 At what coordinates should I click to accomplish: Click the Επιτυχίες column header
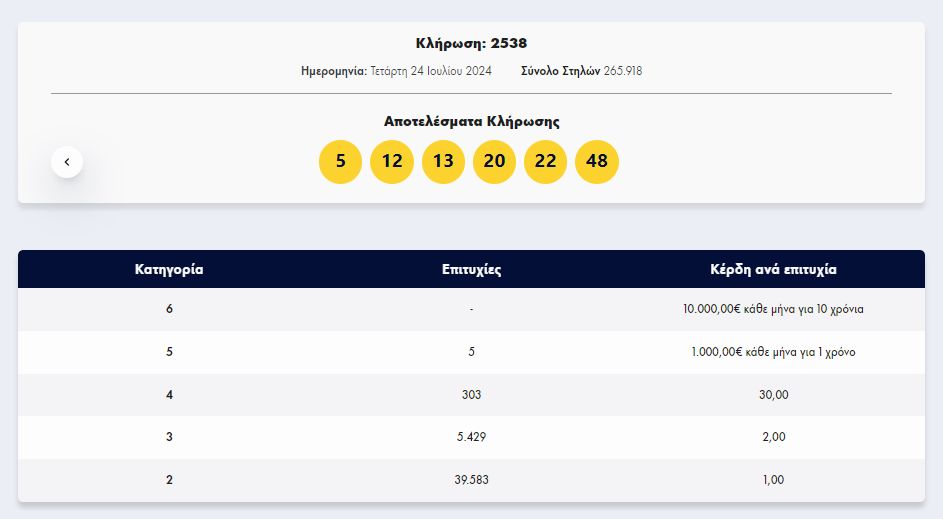(472, 269)
